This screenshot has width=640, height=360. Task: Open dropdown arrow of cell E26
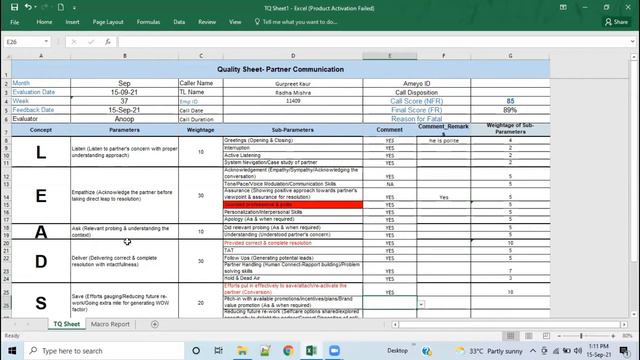tap(421, 304)
